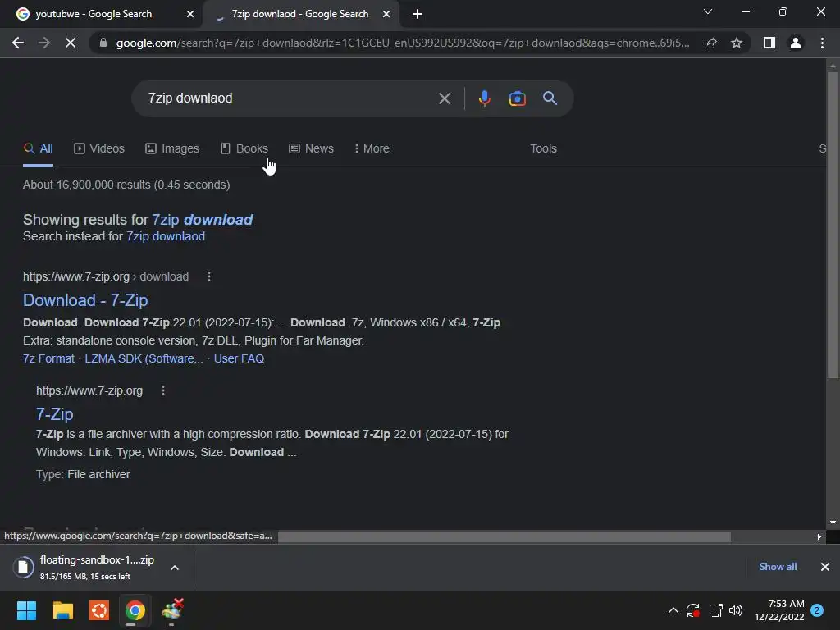Open clock and calendar 7:53 AM
The image size is (840, 630).
pyautogui.click(x=779, y=610)
